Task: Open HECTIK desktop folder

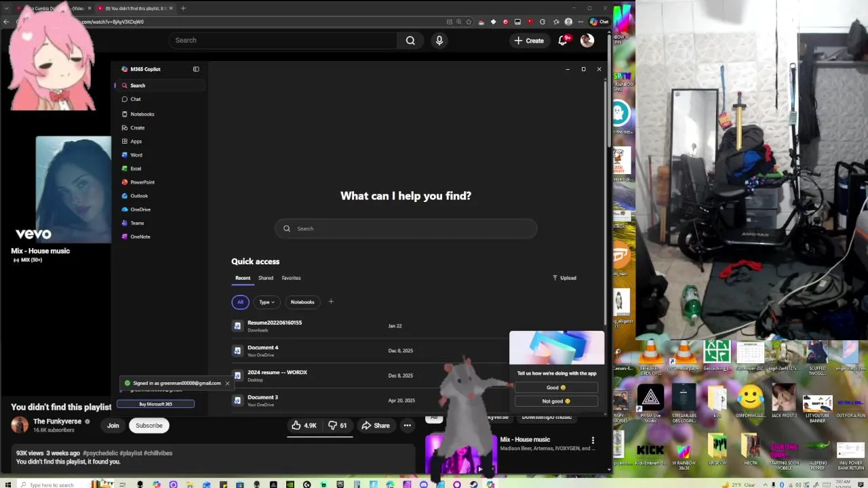Action: pos(750,449)
